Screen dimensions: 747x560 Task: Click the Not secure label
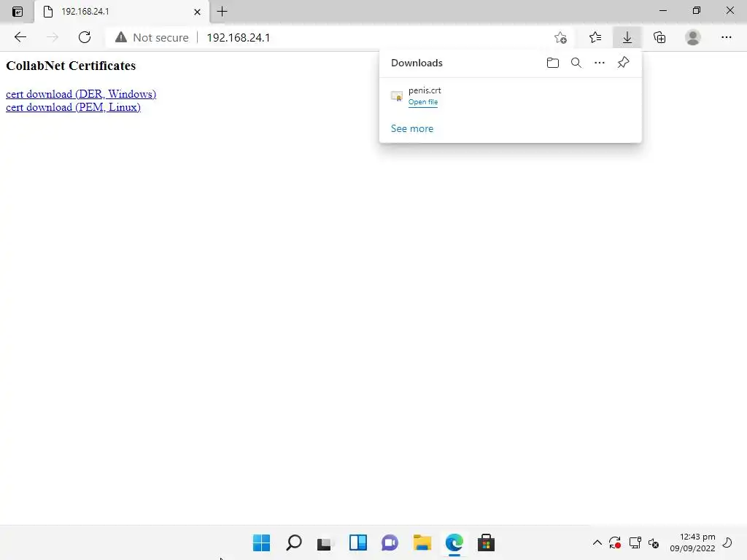tap(160, 38)
